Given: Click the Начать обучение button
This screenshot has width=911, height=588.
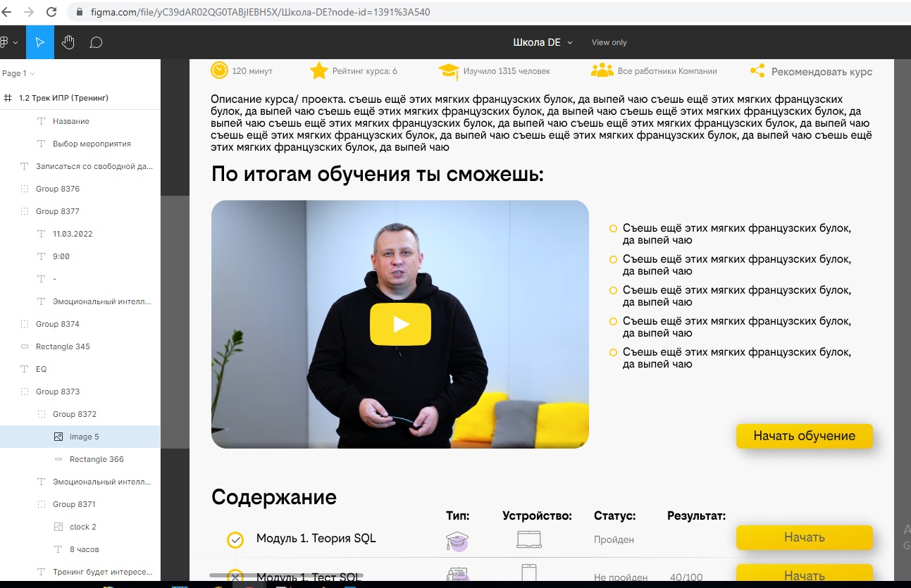Looking at the screenshot, I should tap(805, 436).
